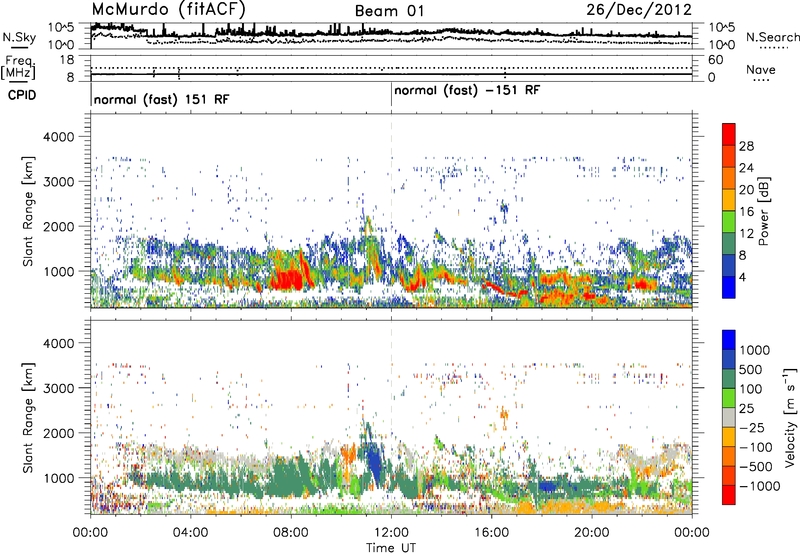Click the Velocity [m s⁻¹] colorbar title
Image resolution: width=800 pixels, height=554 pixels.
[x=790, y=417]
